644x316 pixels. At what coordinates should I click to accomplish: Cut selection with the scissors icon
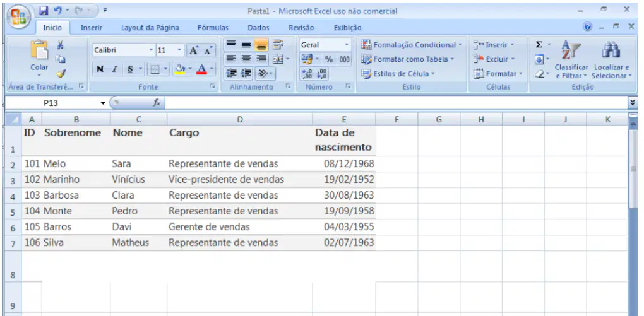tap(61, 45)
